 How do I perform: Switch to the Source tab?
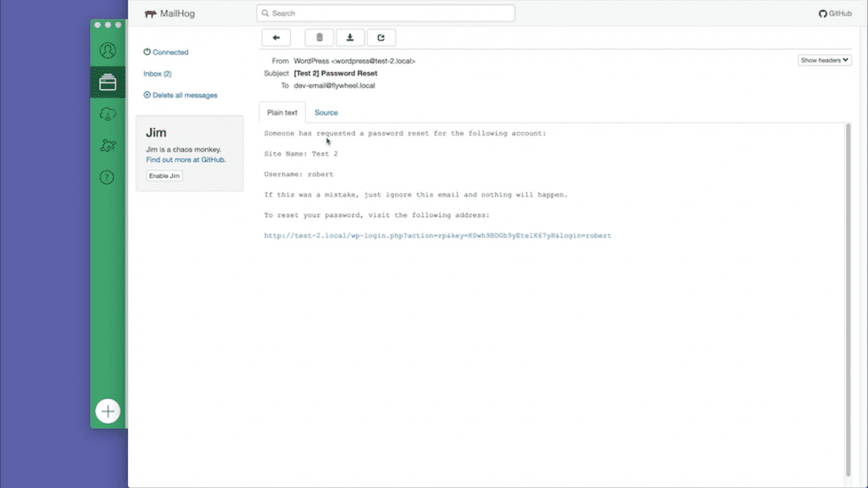[x=326, y=113]
